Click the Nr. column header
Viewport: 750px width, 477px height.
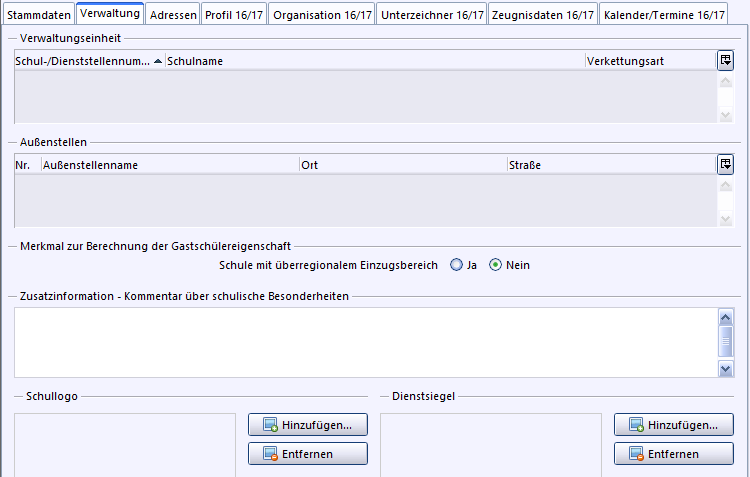coord(28,165)
